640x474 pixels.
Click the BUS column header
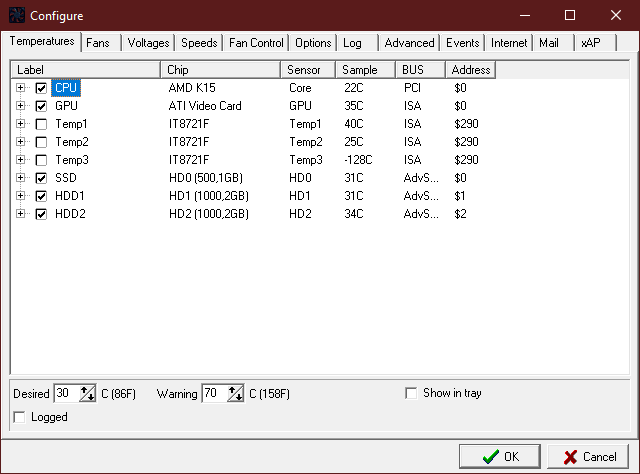[x=420, y=70]
